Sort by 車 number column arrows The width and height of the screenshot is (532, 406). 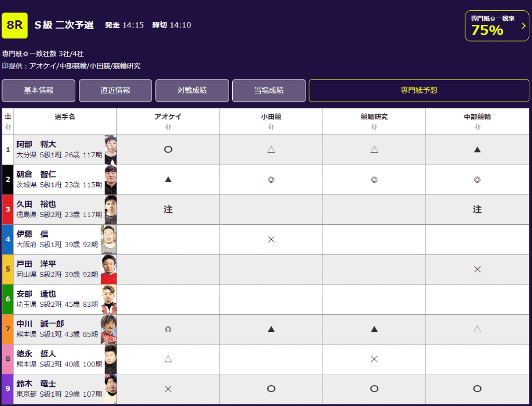pyautogui.click(x=8, y=127)
